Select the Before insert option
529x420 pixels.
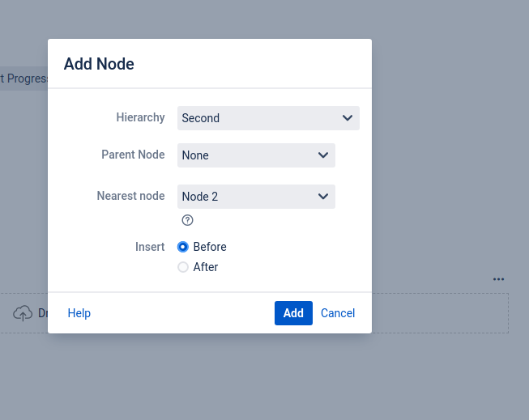pyautogui.click(x=183, y=247)
